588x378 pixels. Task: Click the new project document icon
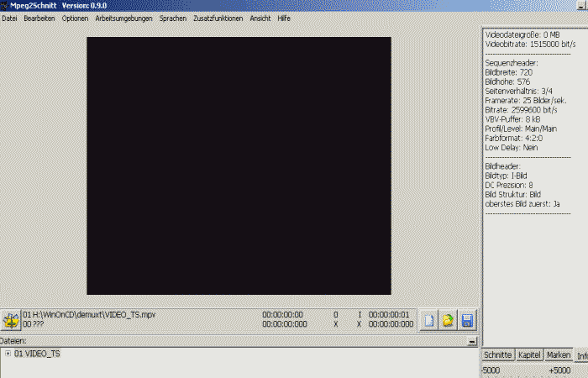429,320
